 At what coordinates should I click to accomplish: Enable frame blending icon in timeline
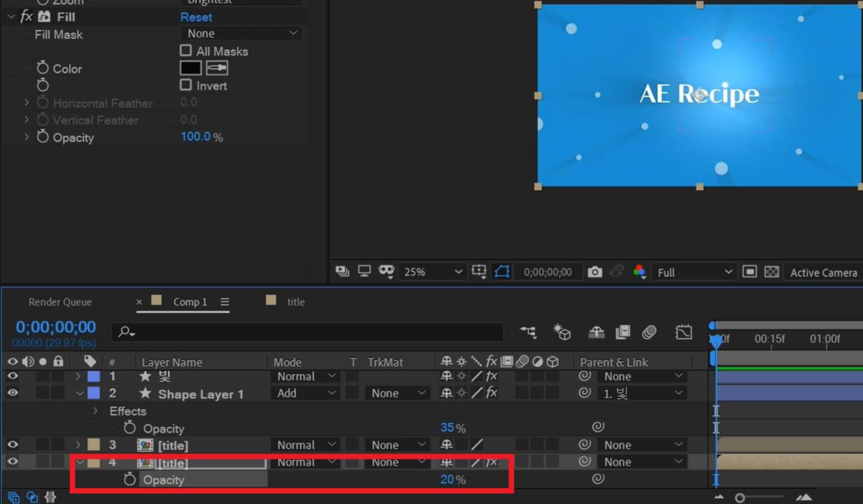pos(623,332)
